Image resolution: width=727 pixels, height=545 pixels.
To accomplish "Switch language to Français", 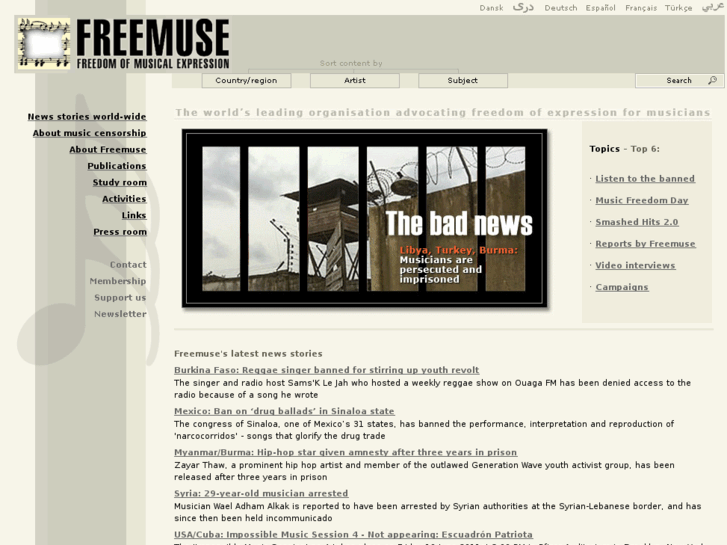I will [641, 8].
